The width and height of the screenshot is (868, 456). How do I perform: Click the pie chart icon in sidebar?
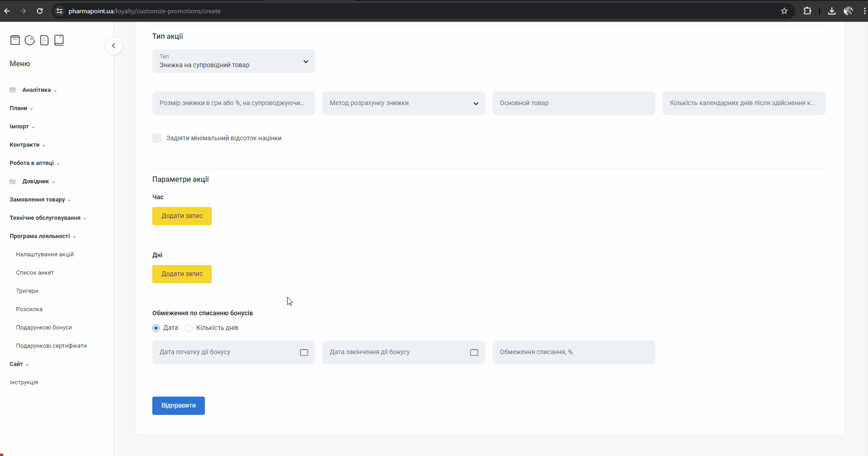click(x=30, y=40)
